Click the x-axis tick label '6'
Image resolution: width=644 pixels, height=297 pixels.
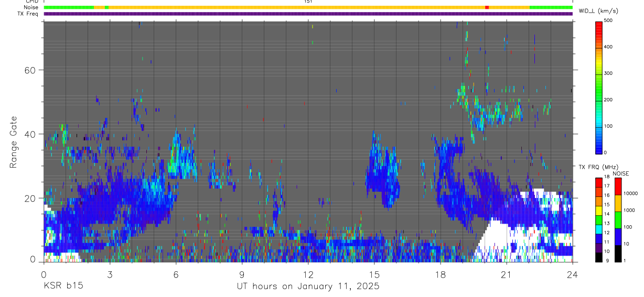pyautogui.click(x=176, y=274)
